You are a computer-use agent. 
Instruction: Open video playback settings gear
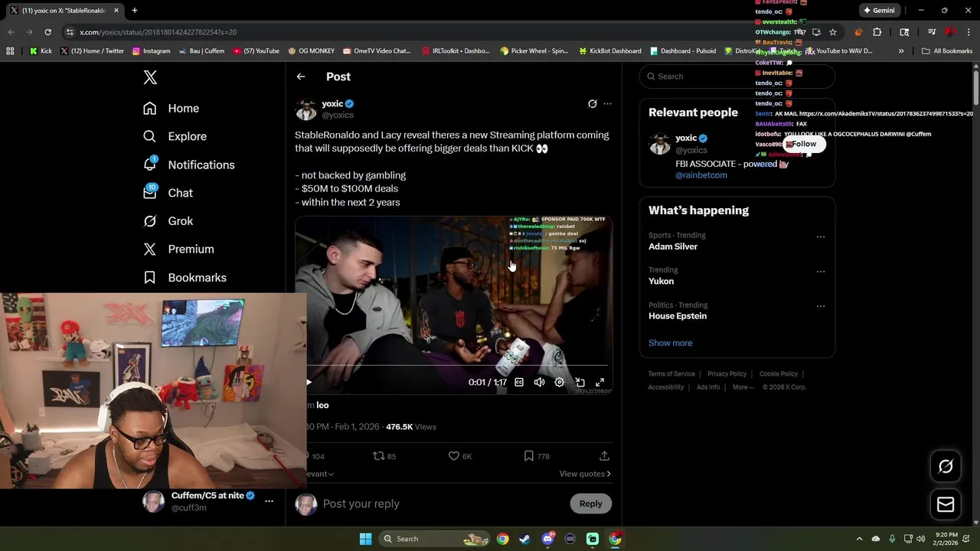(x=560, y=382)
